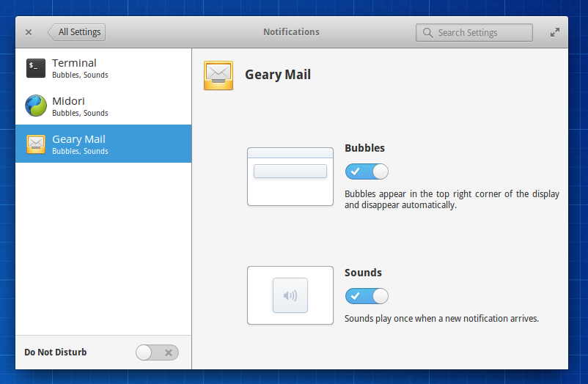Select the Geary Mail row in app list
The height and width of the screenshot is (384, 588).
point(103,144)
